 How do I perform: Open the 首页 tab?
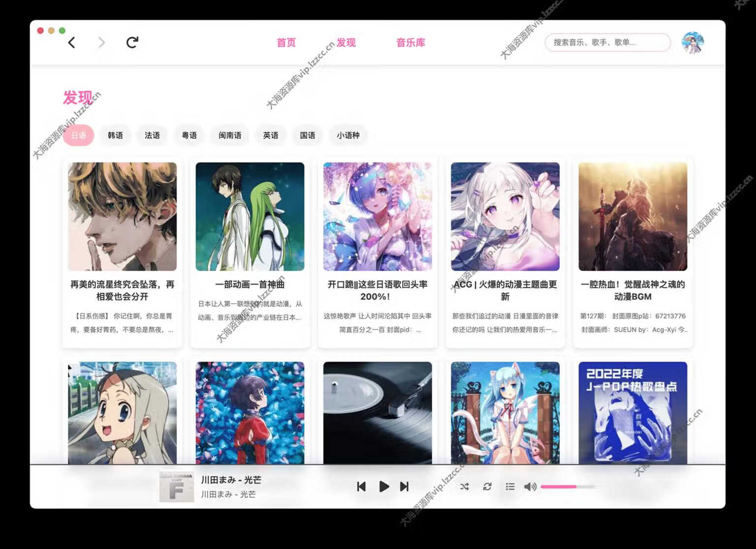[286, 43]
